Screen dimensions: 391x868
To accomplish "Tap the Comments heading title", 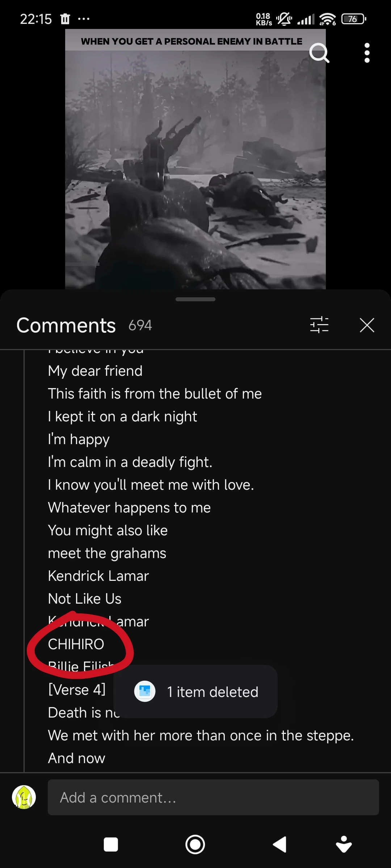I will click(66, 325).
